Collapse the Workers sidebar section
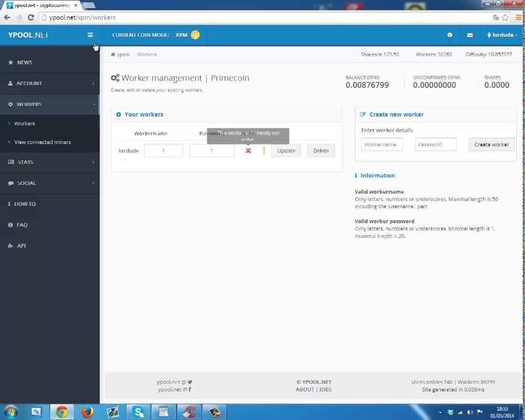525x420 pixels. point(50,104)
